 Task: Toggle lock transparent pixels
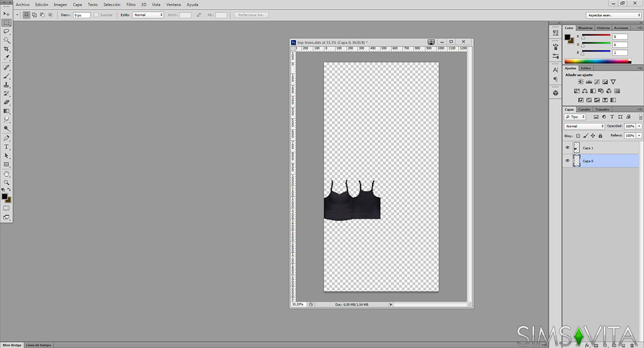pos(578,136)
